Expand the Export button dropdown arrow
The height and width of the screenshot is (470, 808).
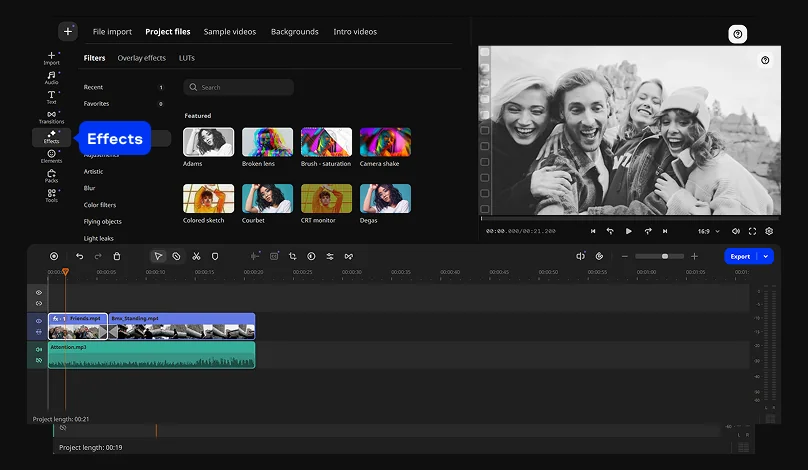(766, 256)
